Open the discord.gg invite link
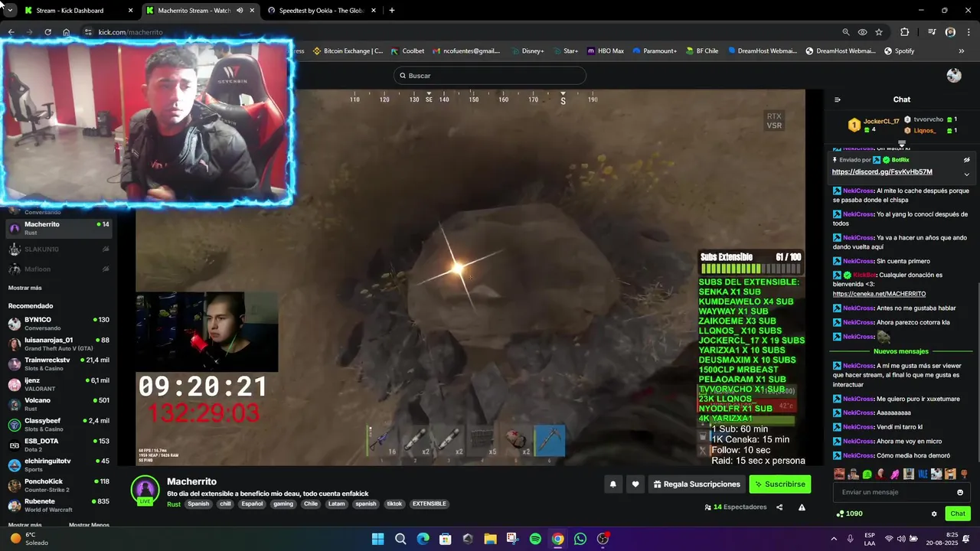This screenshot has width=980, height=551. 882,172
